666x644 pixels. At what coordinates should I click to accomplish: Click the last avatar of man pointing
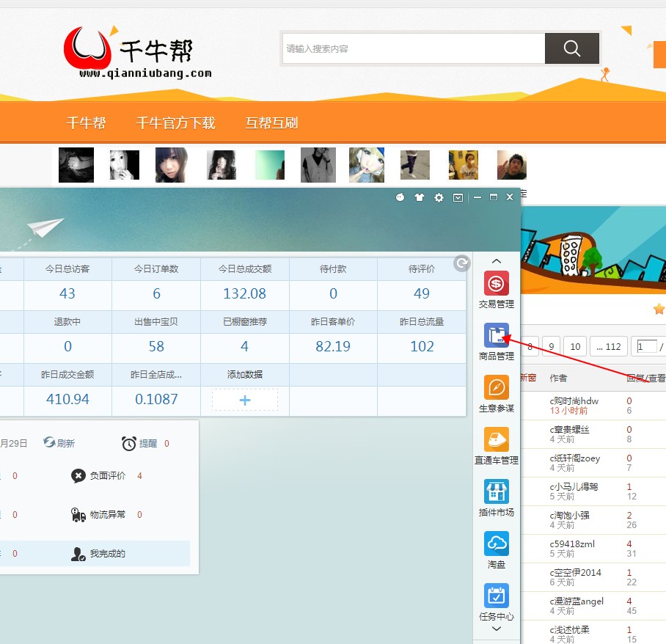point(512,165)
